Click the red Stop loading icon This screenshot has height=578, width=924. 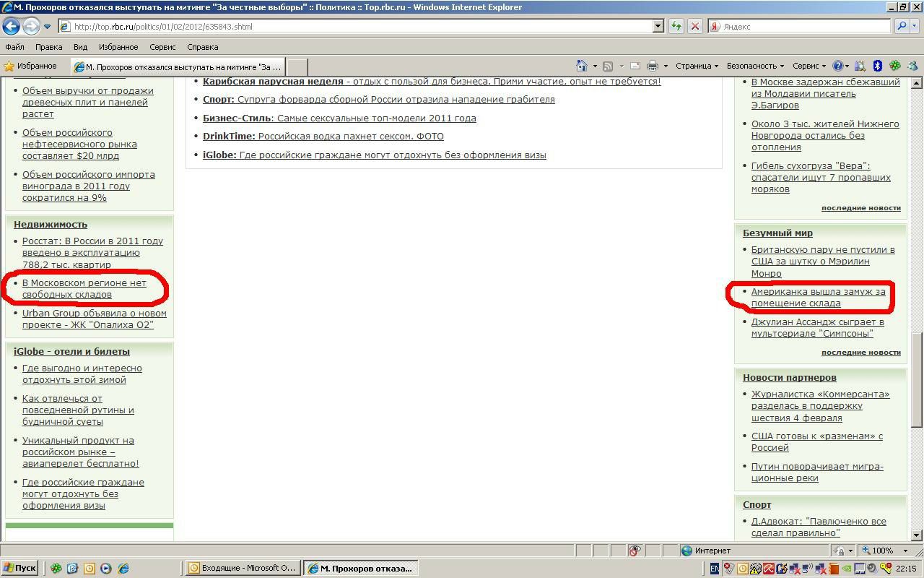(694, 27)
